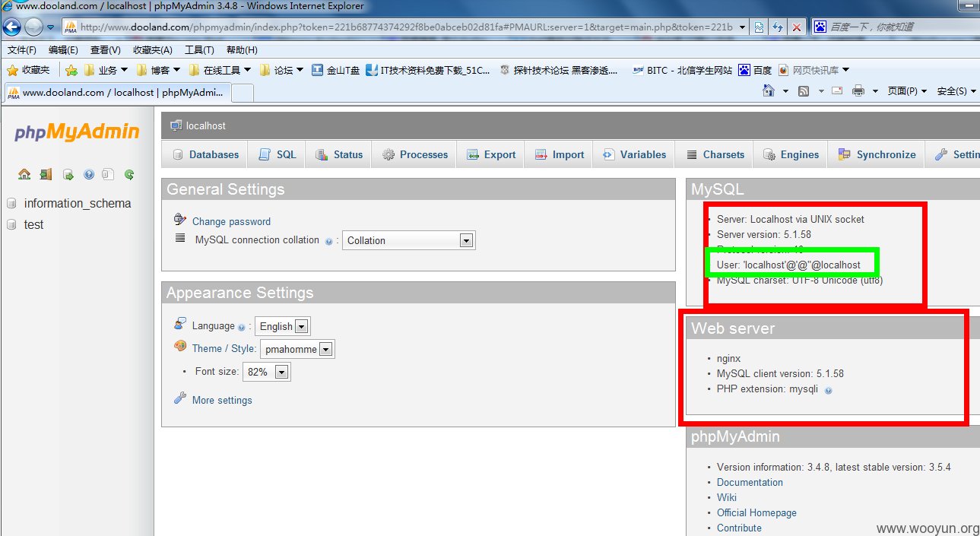Click the test database icon
This screenshot has width=980, height=536.
11,225
